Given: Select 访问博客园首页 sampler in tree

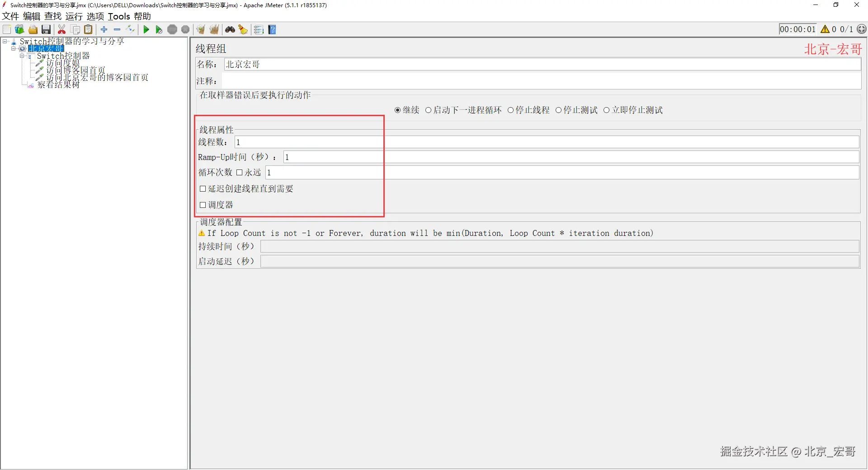Looking at the screenshot, I should coord(75,70).
